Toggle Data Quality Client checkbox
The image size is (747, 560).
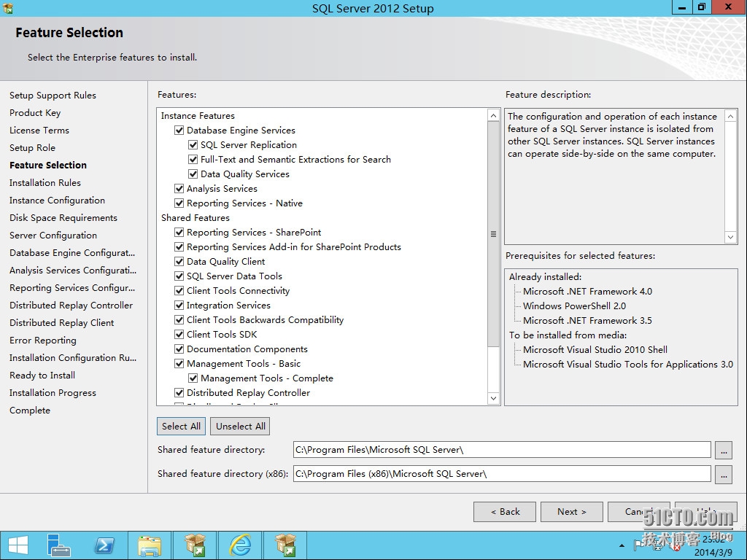[179, 262]
